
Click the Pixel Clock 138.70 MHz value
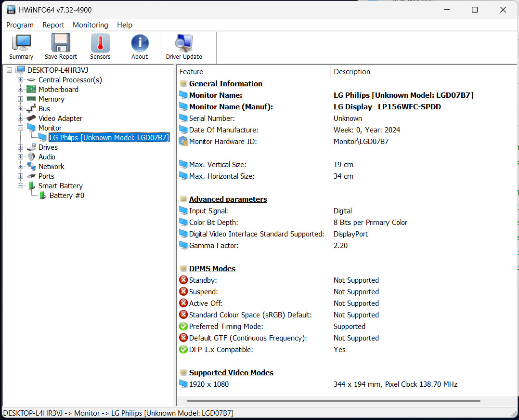tap(421, 384)
